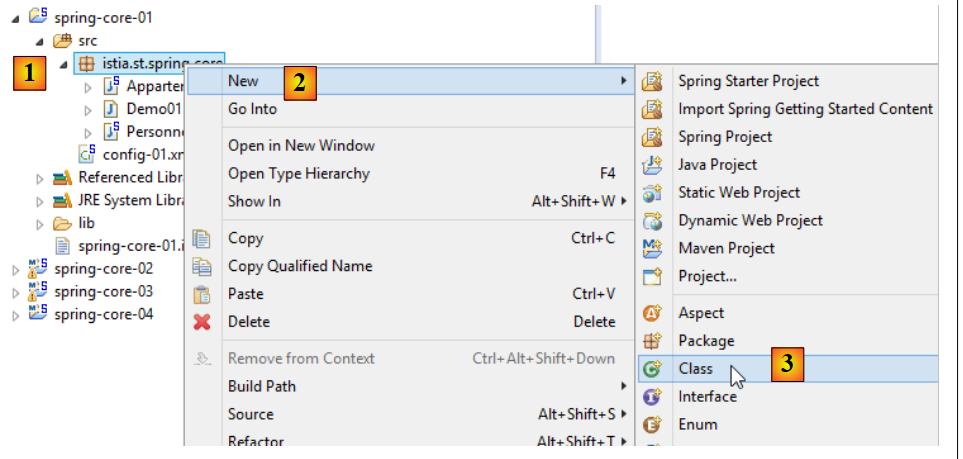The image size is (963, 459).
Task: Collapse the spring-core-01 project
Action: [x=15, y=18]
